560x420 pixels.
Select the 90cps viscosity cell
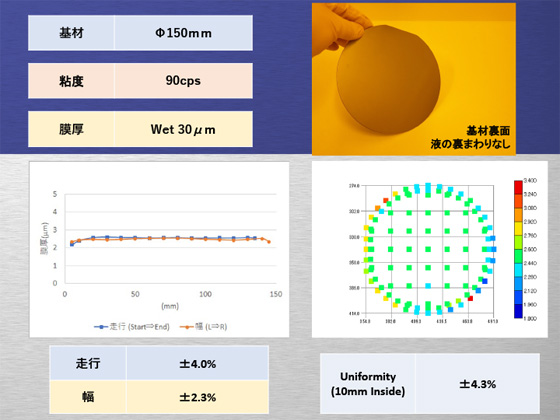(184, 81)
